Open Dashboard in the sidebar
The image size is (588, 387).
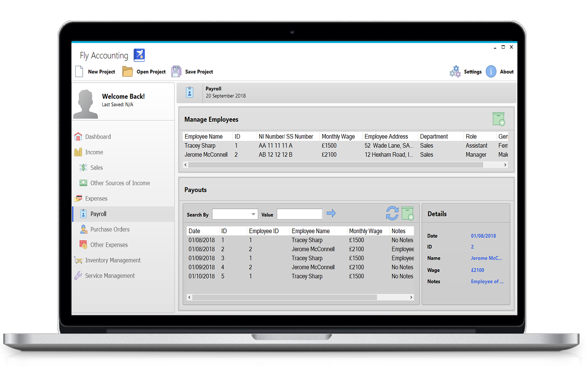[x=98, y=137]
